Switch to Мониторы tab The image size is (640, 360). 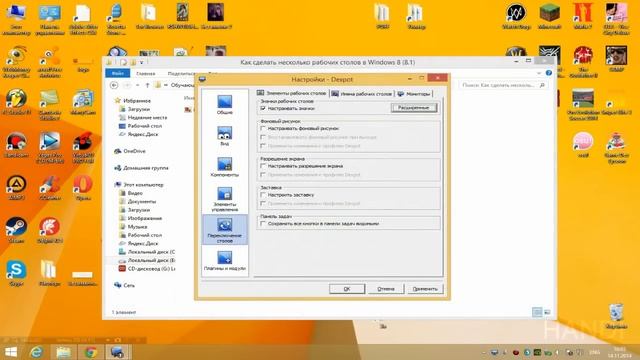click(414, 94)
